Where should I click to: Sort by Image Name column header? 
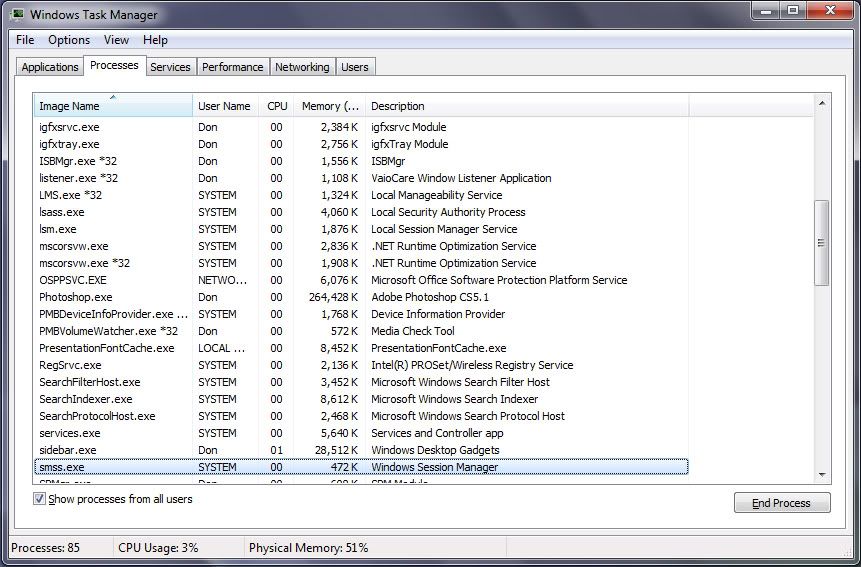[113, 106]
